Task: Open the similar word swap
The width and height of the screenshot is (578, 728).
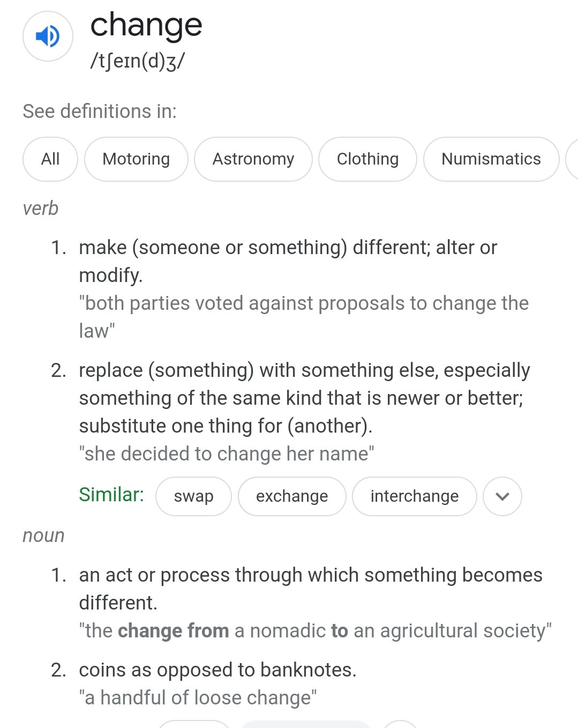Action: 193,496
